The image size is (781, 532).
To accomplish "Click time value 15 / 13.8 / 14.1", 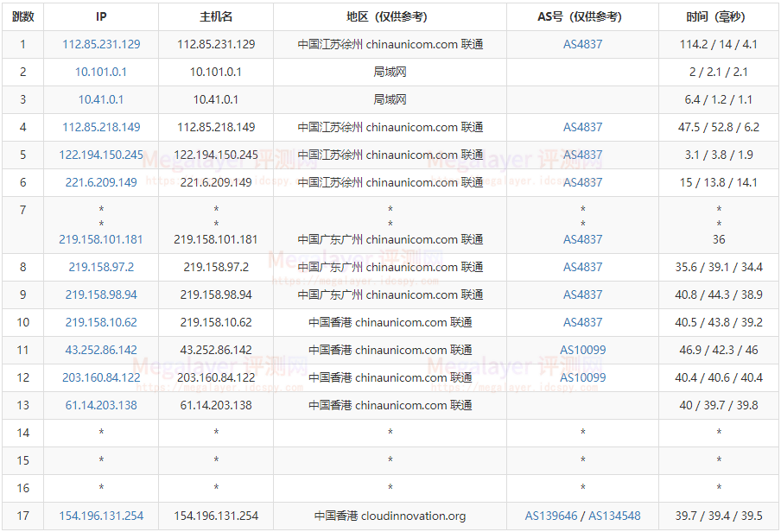I will coord(719,182).
